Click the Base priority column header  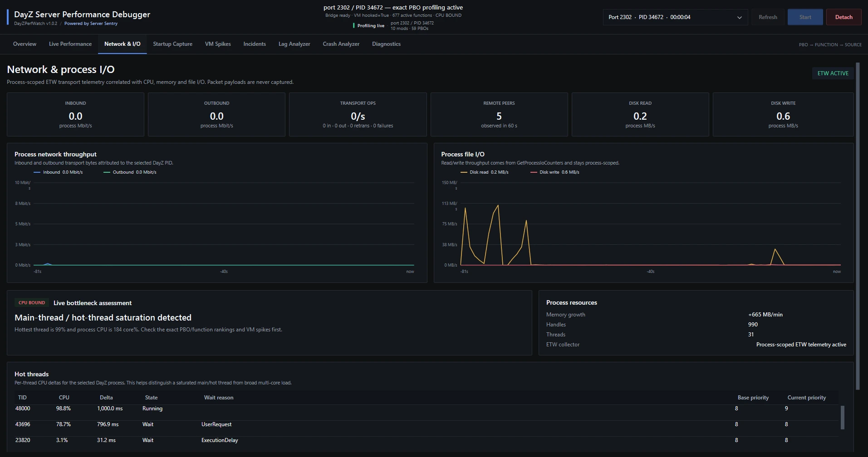753,398
